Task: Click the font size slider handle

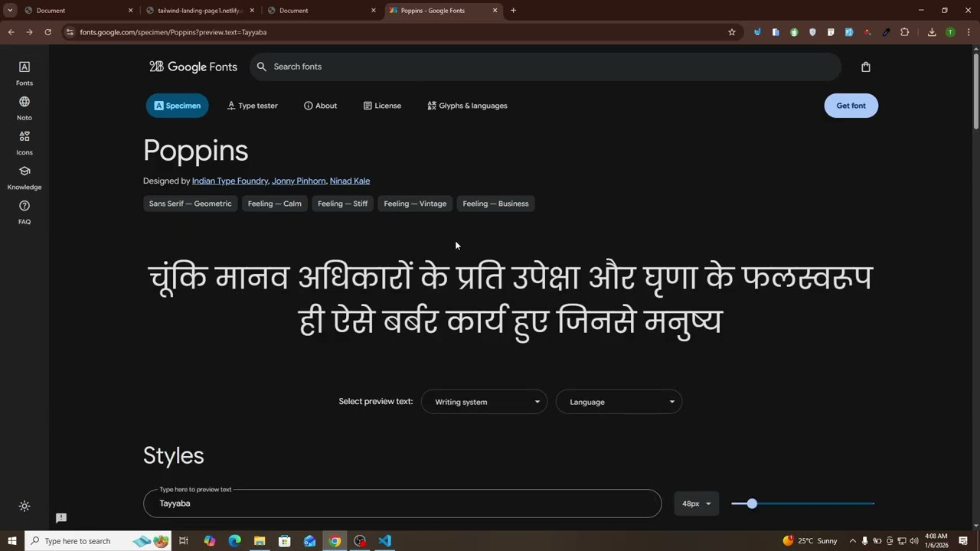Action: [x=752, y=504]
